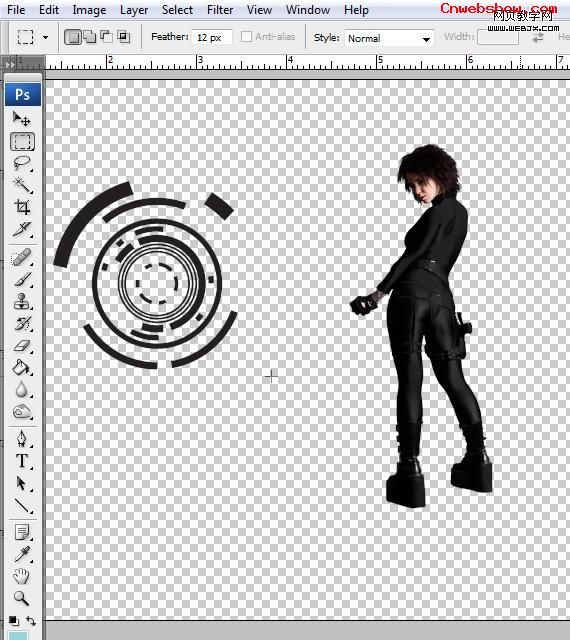Click the swap width and height button
The image size is (570, 640).
pyautogui.click(x=538, y=37)
